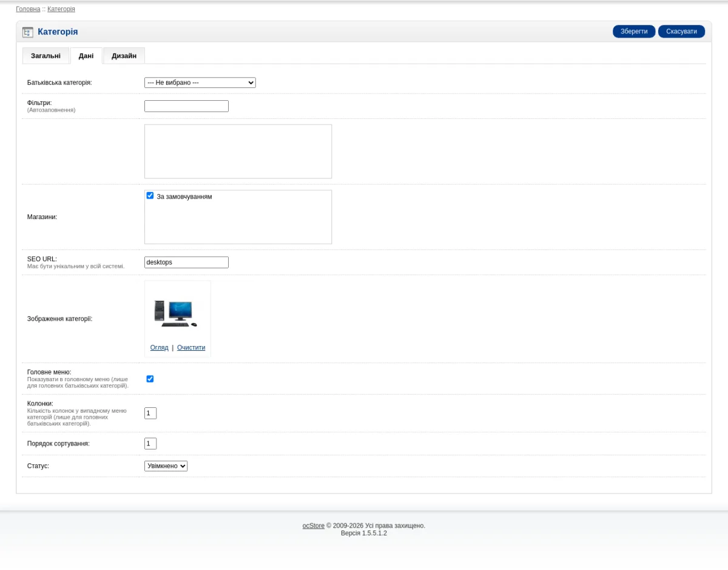The width and height of the screenshot is (728, 570).
Task: Open the Категорія breadcrumb link
Action: coord(61,9)
